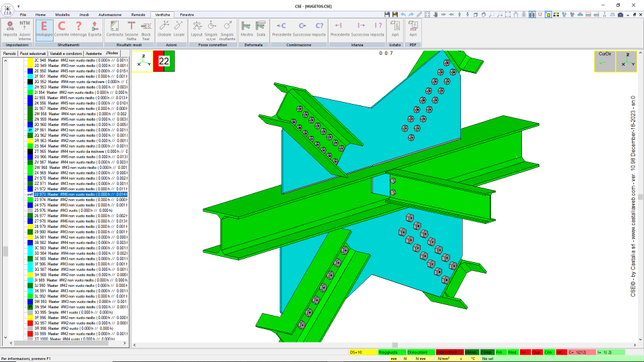Click the Redo arrow icon
644x362 pixels.
pos(411,14)
